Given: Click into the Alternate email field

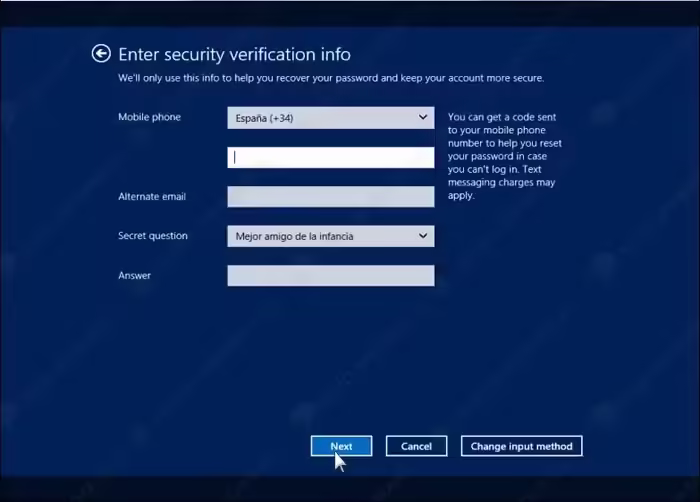Looking at the screenshot, I should 330,197.
